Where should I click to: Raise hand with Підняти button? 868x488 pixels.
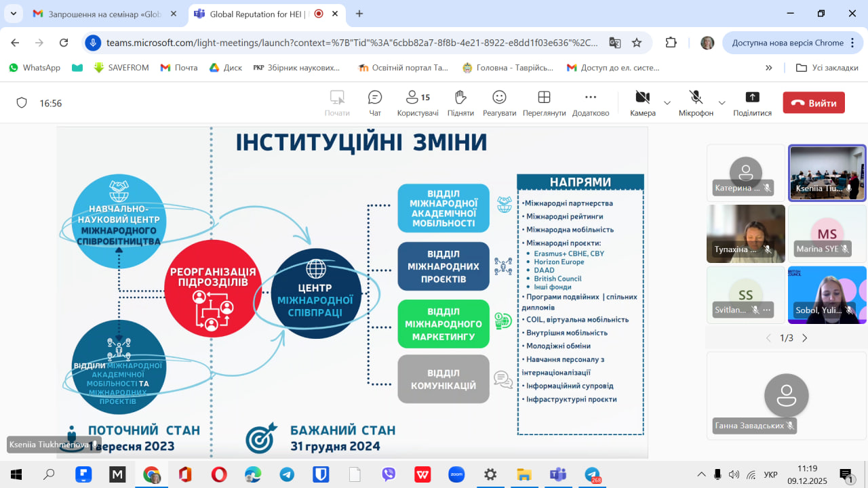(460, 103)
